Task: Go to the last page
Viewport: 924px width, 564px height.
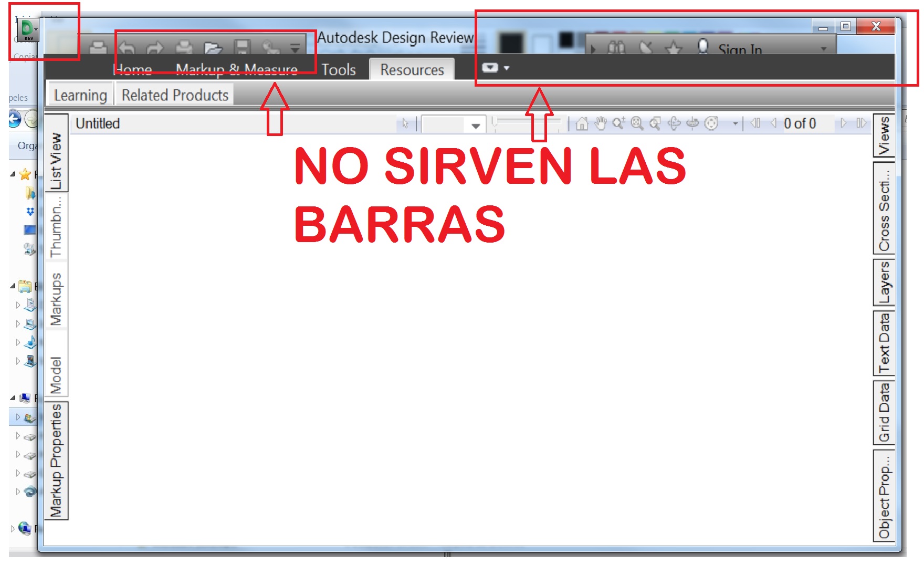Action: tap(861, 123)
